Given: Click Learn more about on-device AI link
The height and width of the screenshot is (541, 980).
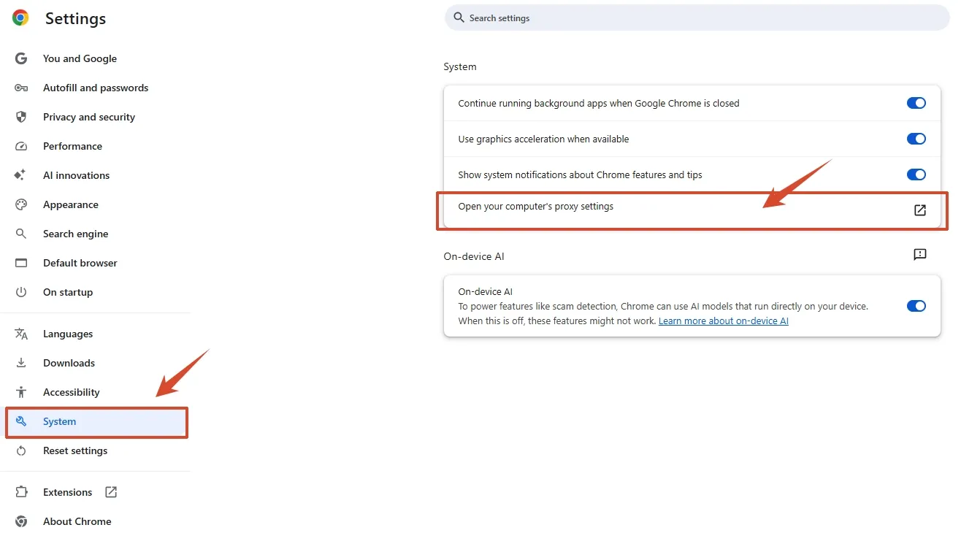Looking at the screenshot, I should pyautogui.click(x=724, y=321).
